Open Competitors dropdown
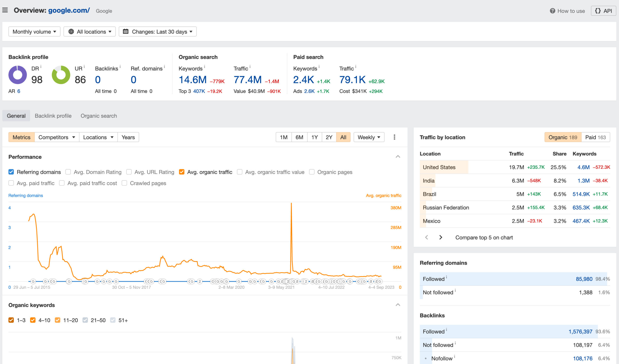This screenshot has height=364, width=619. click(x=57, y=137)
